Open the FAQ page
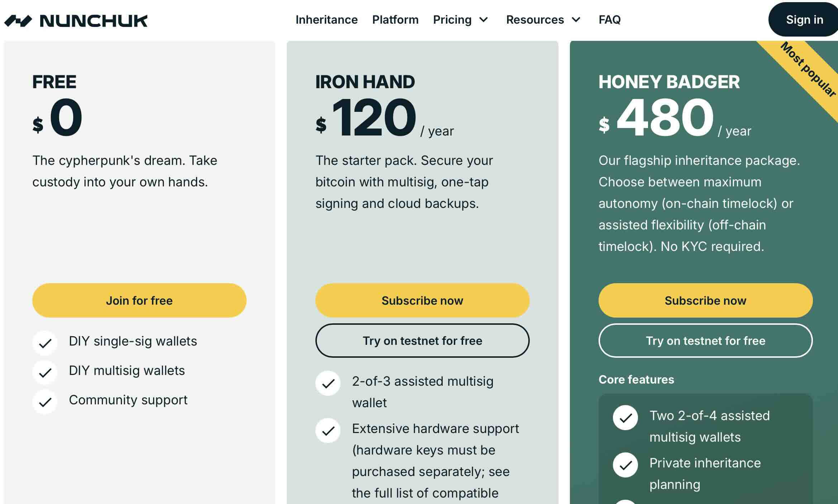 click(610, 20)
